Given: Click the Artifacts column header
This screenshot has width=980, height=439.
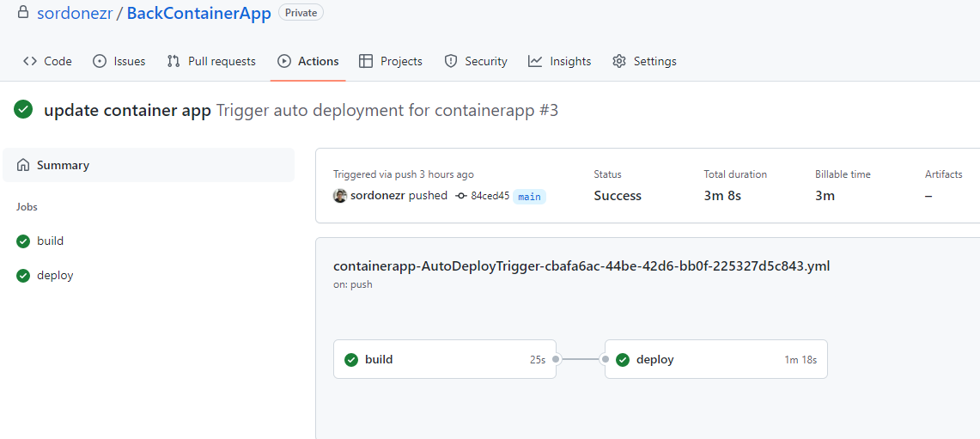Looking at the screenshot, I should (x=944, y=174).
